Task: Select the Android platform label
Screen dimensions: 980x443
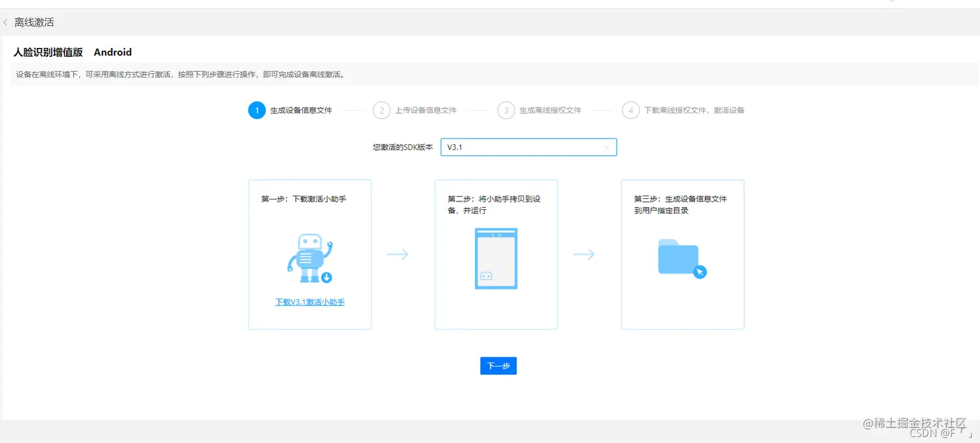Action: click(x=113, y=52)
